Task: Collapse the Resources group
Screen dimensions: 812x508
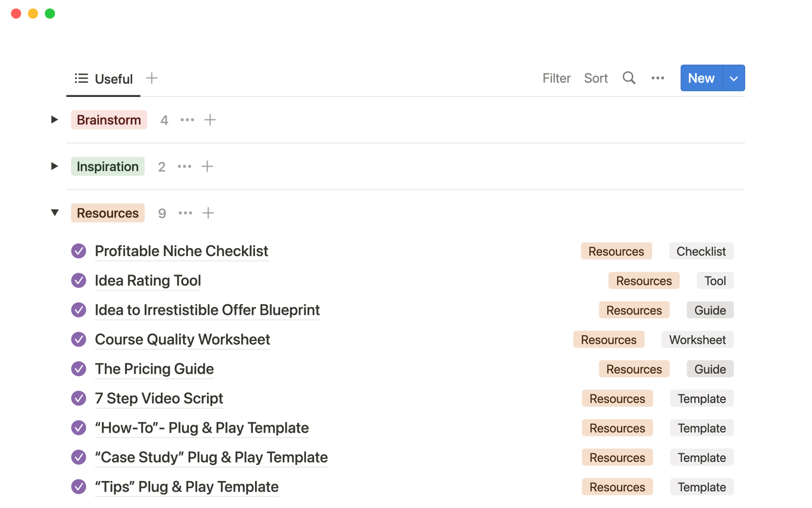Action: 55,213
